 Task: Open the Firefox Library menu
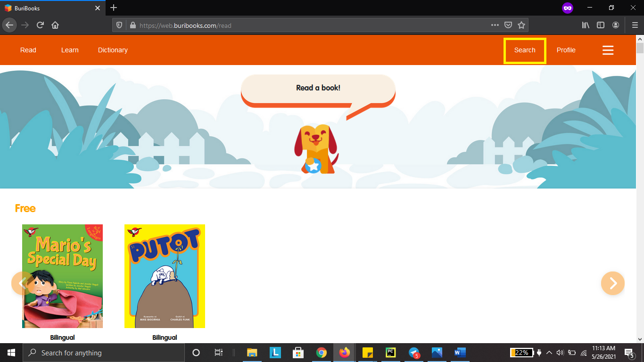[586, 25]
